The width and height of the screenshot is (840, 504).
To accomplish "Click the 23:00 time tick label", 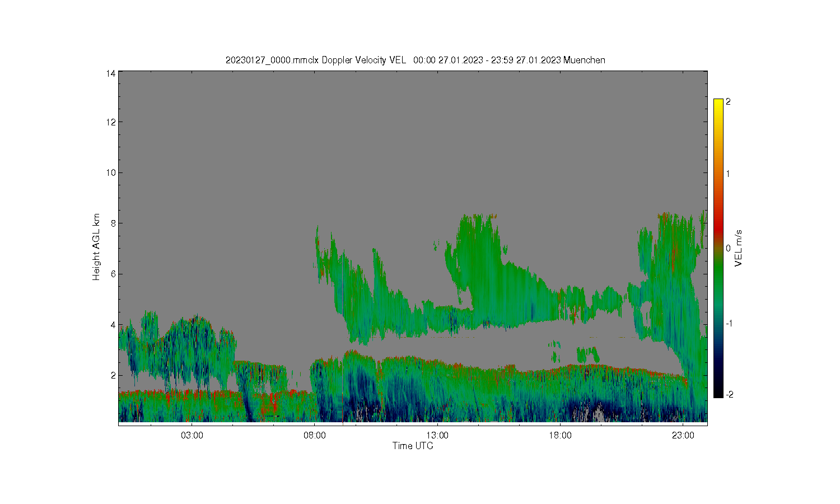I will tap(683, 435).
